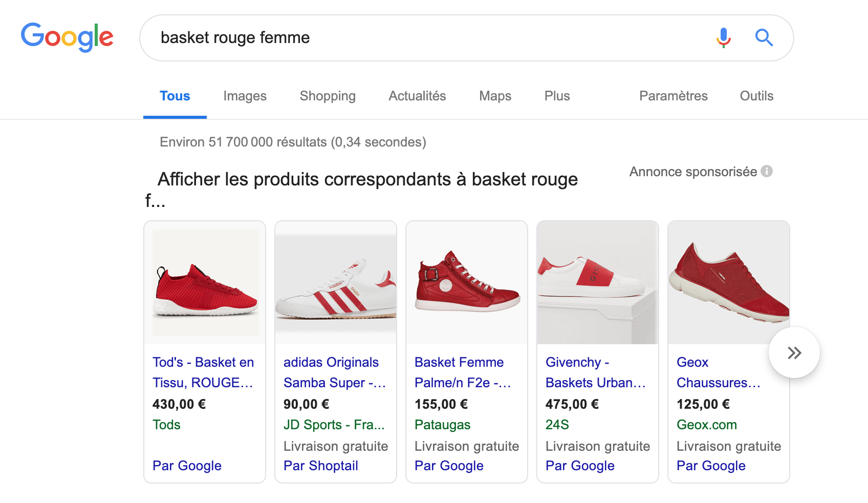Switch to the Shopping tab
The width and height of the screenshot is (868, 503).
tap(328, 96)
